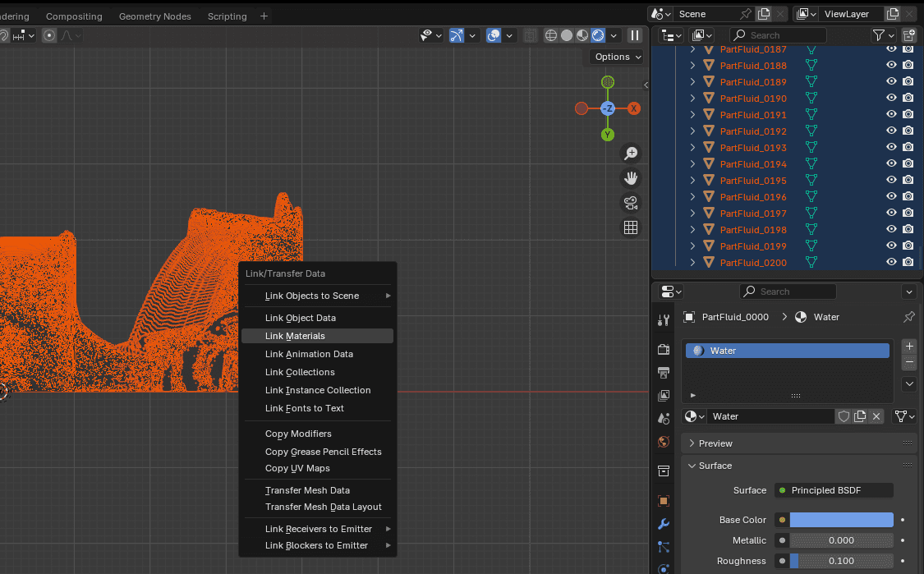The width and height of the screenshot is (924, 574).
Task: Hide PartFluid_0190 using its eye icon
Action: [x=891, y=99]
